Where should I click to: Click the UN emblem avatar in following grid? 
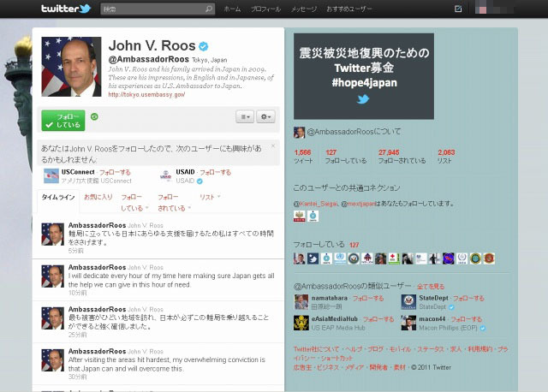click(x=340, y=258)
